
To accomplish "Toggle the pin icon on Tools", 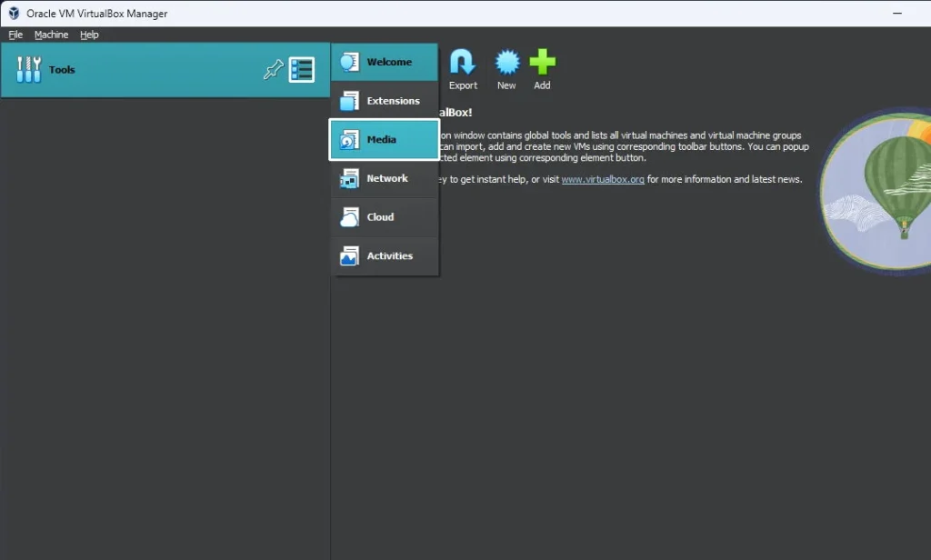I will [x=273, y=69].
